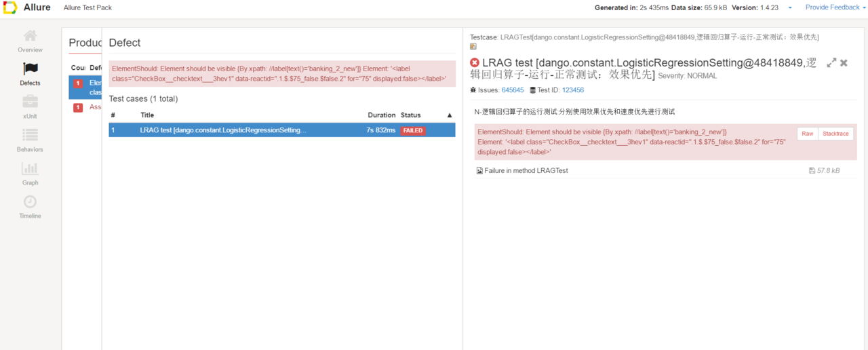Open the version dropdown arrow in header

click(790, 8)
